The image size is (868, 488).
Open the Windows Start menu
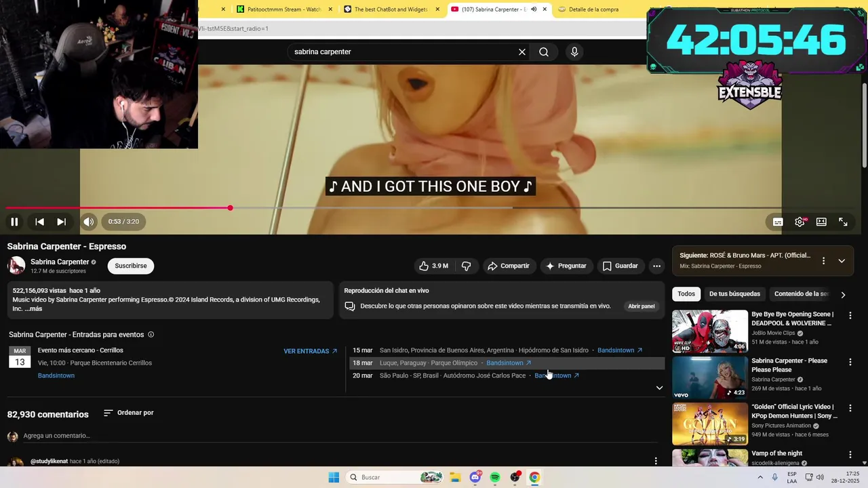tap(334, 477)
